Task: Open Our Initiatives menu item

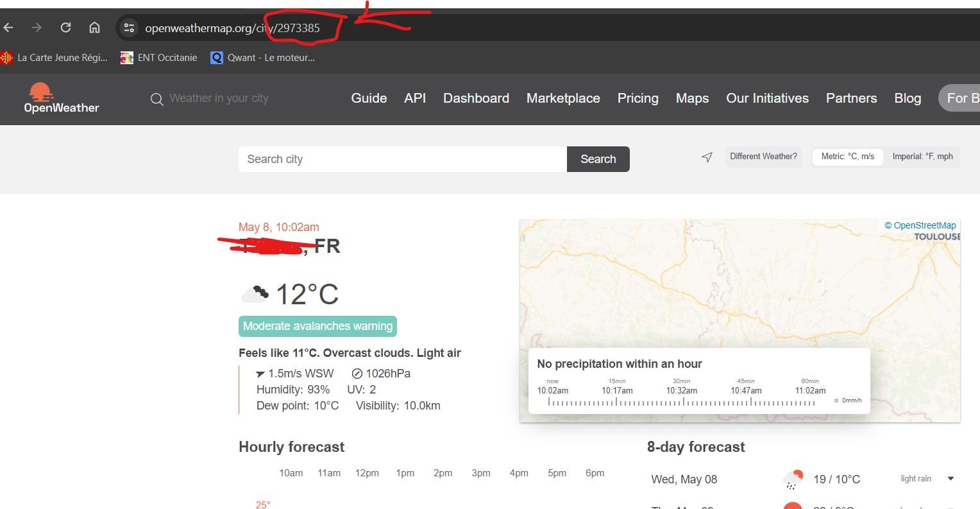Action: click(767, 98)
